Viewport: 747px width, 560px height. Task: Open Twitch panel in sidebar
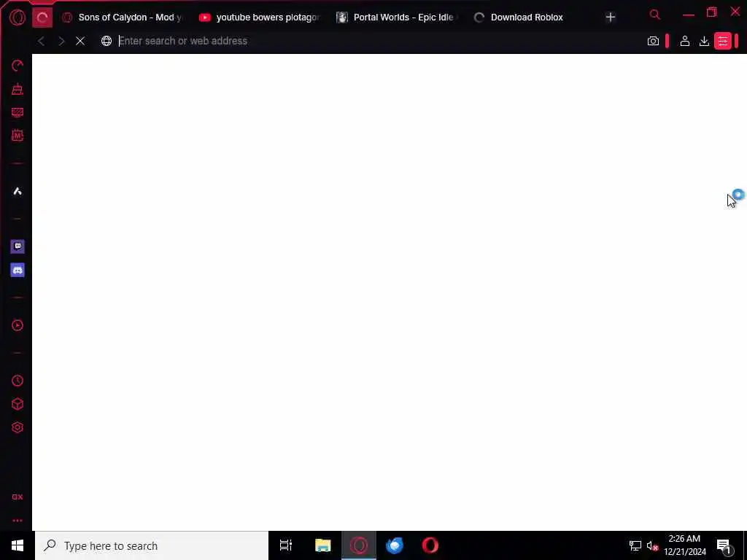[x=18, y=246]
